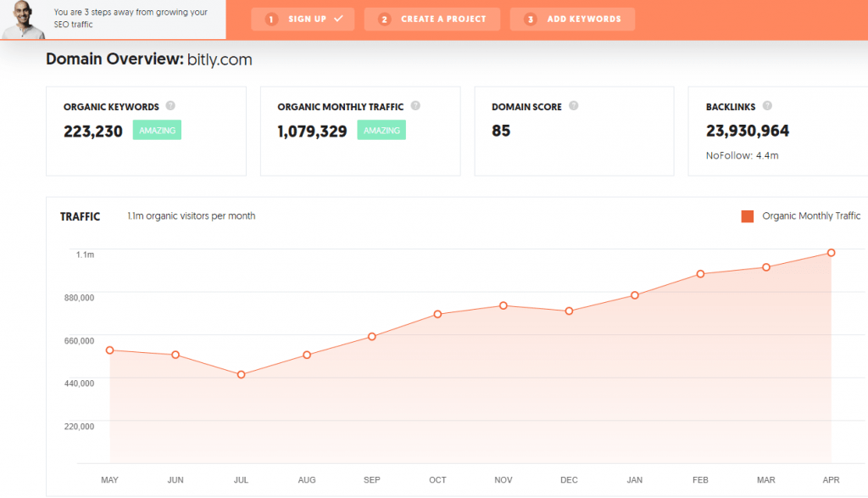Click the 440,000 y-axis label
Image resolution: width=868 pixels, height=498 pixels.
pos(79,383)
